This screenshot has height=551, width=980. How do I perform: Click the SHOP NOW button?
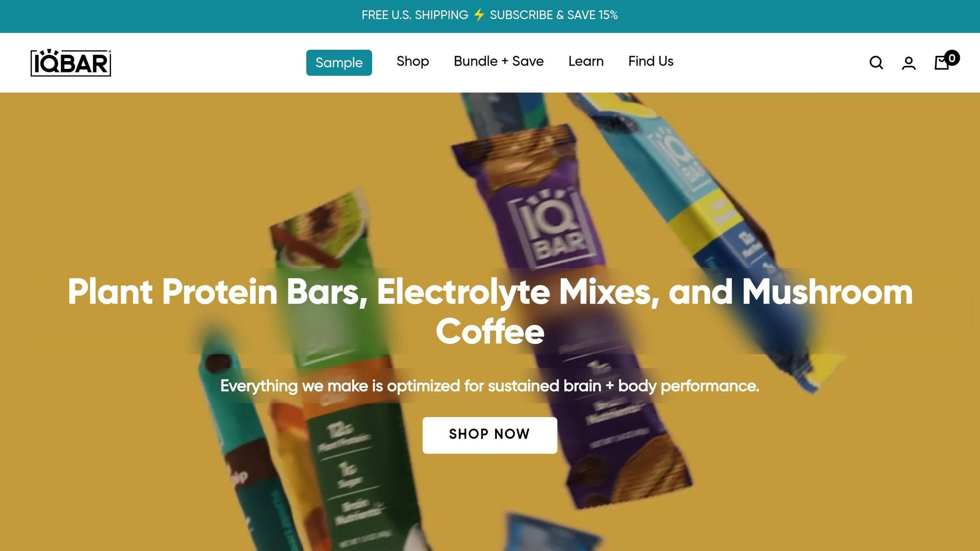(x=490, y=435)
